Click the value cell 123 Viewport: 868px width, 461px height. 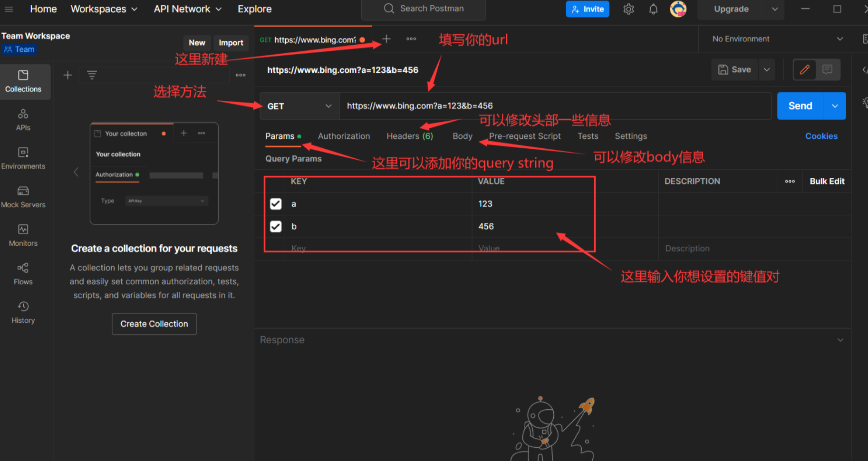[565, 204]
